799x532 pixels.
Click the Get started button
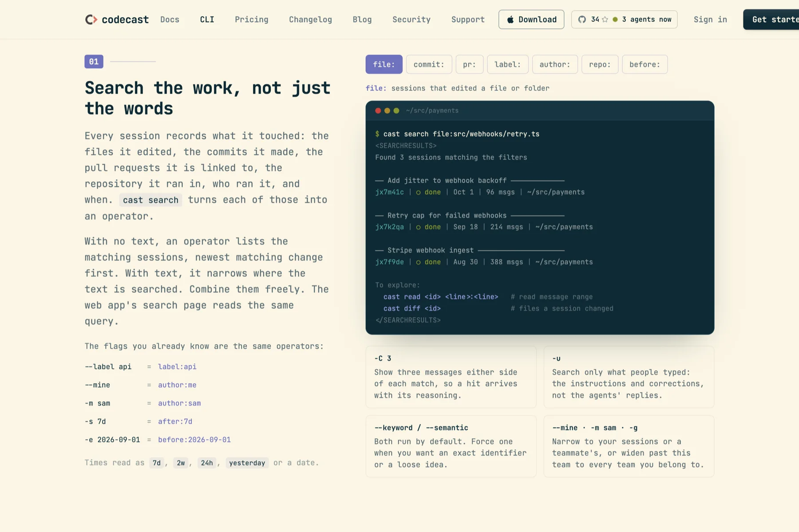coord(771,20)
